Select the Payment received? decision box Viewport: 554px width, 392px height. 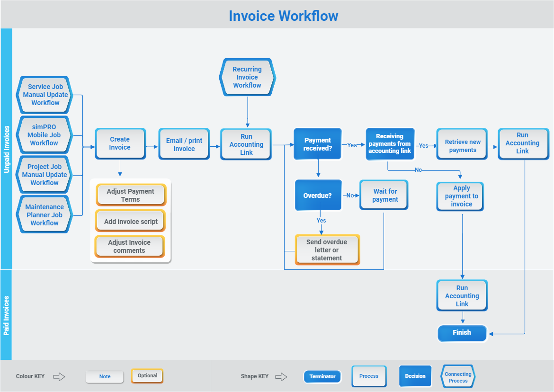click(x=317, y=144)
